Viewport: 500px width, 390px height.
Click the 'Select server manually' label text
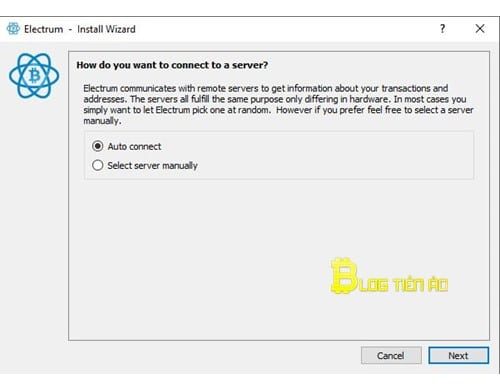152,166
